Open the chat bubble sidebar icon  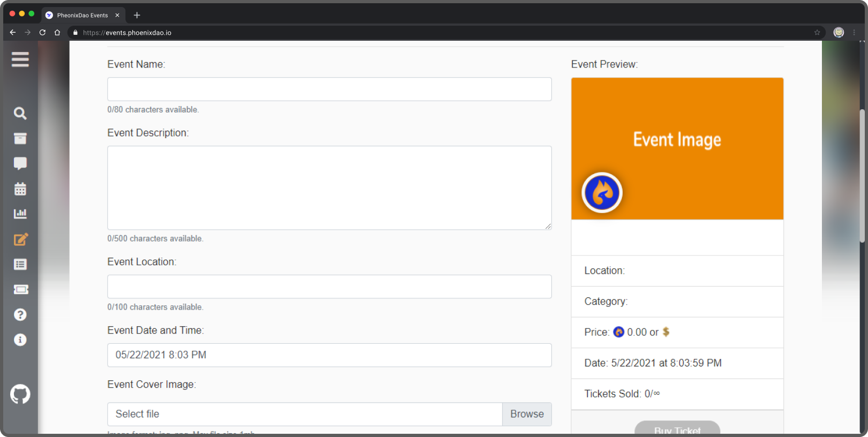coord(20,163)
